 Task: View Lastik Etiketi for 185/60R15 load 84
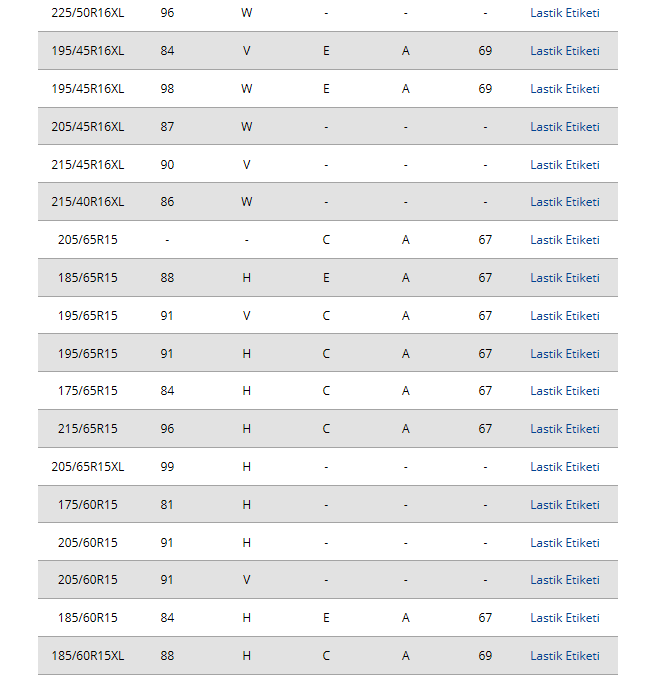tap(564, 618)
